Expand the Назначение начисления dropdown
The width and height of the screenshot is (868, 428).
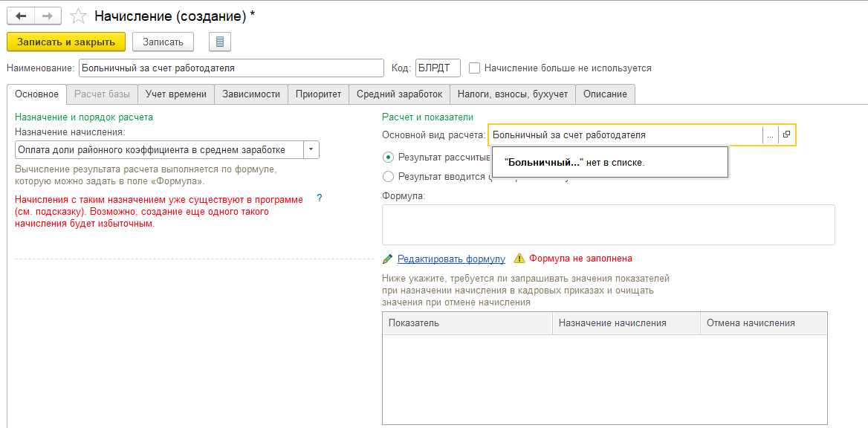point(312,149)
